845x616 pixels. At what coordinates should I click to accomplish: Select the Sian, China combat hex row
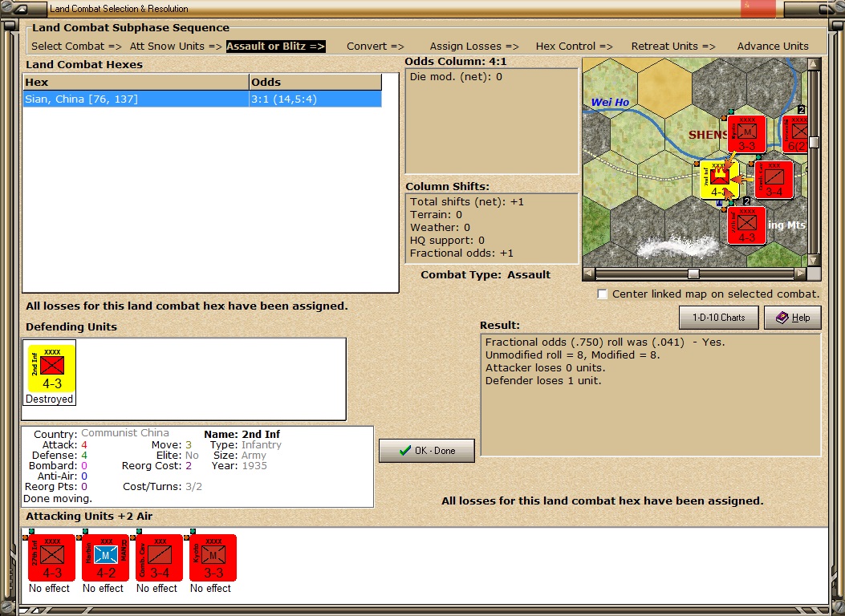202,99
